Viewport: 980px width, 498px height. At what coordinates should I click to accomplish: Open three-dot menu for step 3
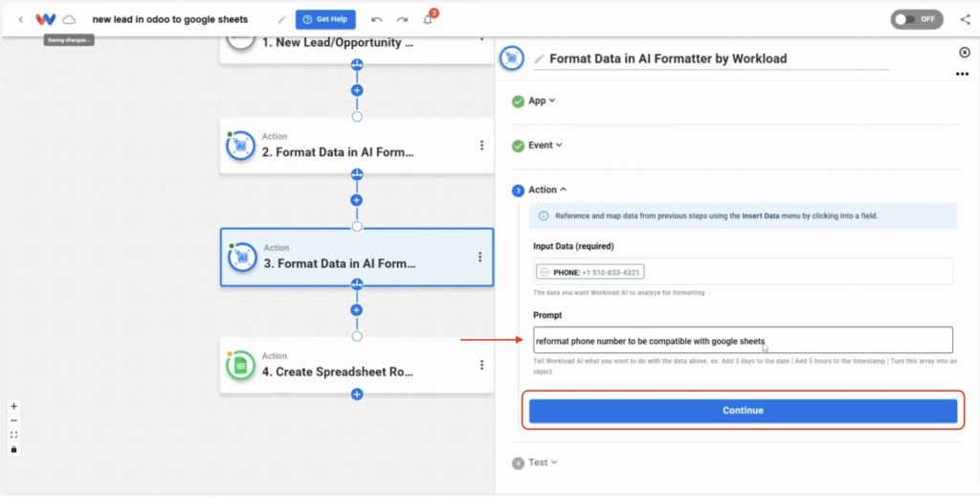click(480, 257)
